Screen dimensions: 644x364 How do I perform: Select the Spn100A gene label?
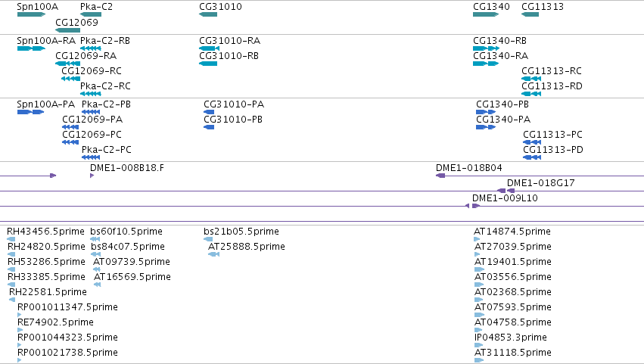pyautogui.click(x=37, y=7)
